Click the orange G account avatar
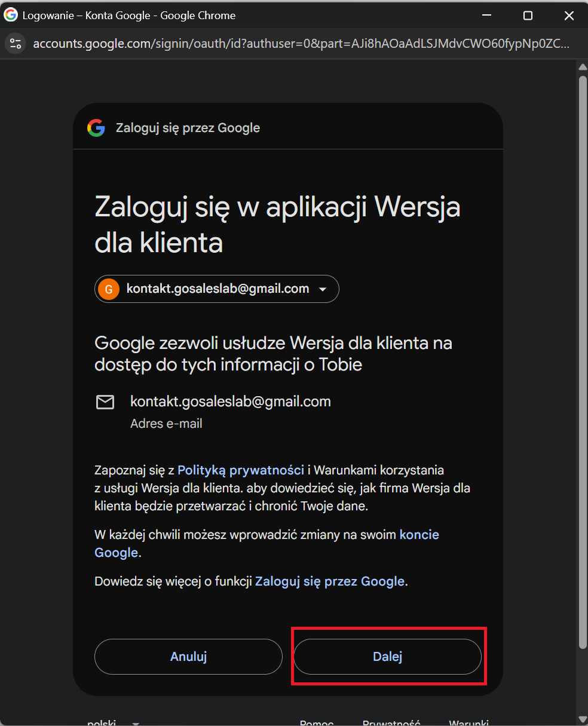588x726 pixels. [x=109, y=289]
